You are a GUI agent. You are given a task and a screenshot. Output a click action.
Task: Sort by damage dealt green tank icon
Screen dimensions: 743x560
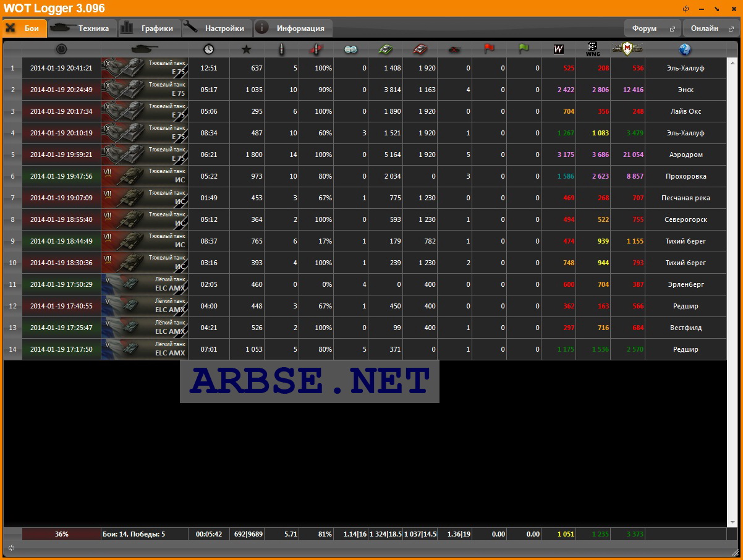pyautogui.click(x=385, y=49)
